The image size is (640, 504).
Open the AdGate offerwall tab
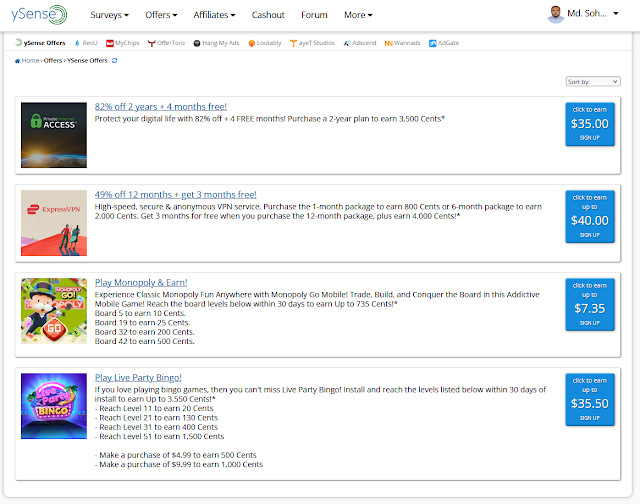point(444,43)
